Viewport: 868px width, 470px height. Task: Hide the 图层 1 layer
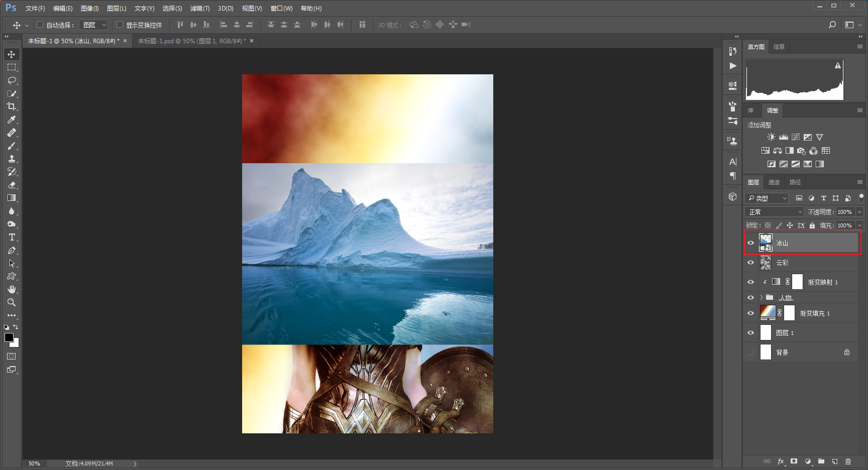[751, 333]
